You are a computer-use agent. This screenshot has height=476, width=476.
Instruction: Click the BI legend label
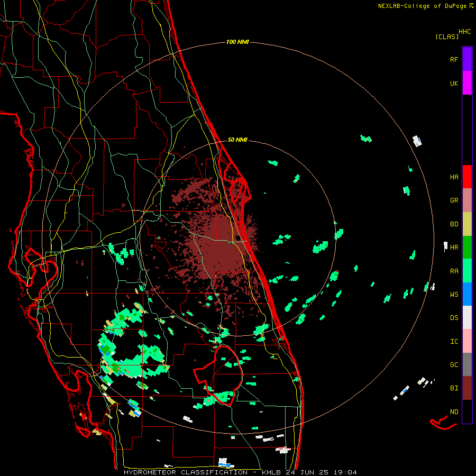454,388
